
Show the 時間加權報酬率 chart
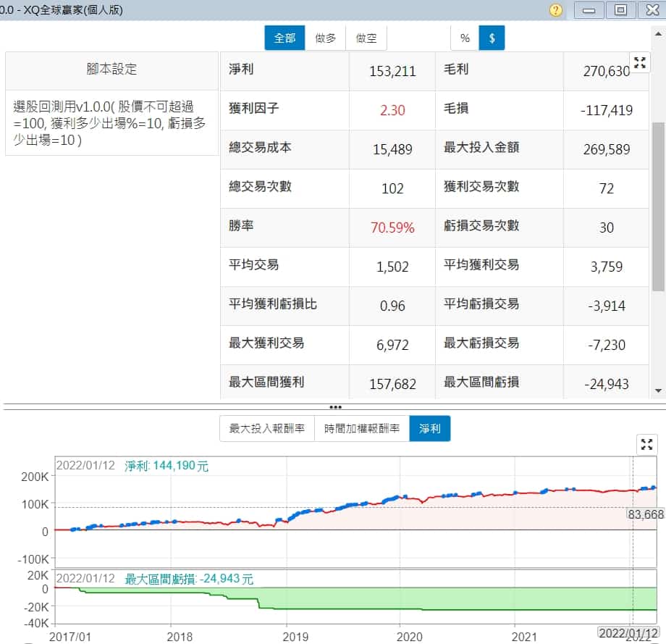pyautogui.click(x=361, y=429)
